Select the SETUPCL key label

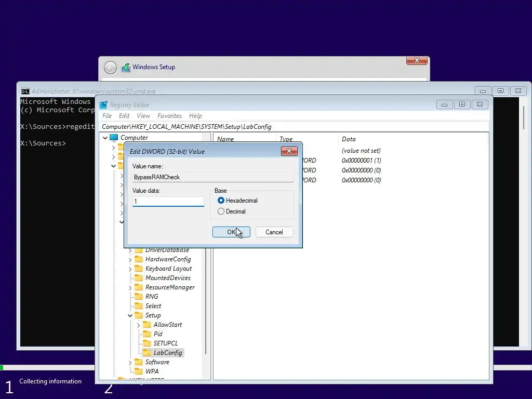166,343
